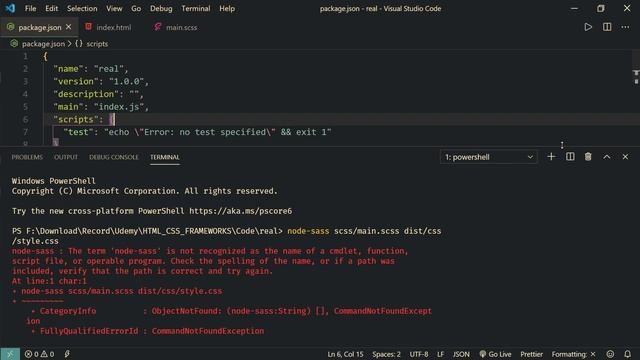This screenshot has width=640, height=360.
Task: Open errors and warnings counter
Action: 39,354
